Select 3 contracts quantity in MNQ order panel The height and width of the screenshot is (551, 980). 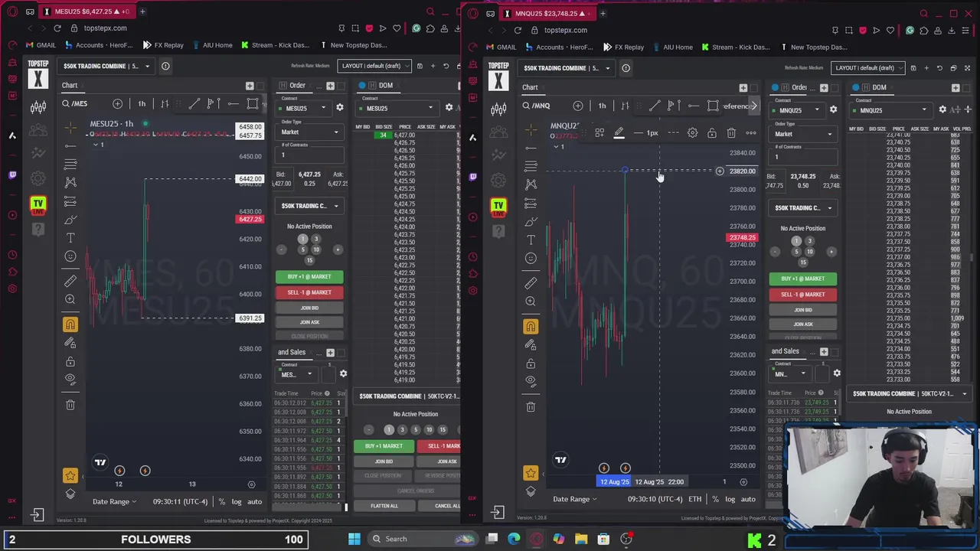(x=809, y=241)
